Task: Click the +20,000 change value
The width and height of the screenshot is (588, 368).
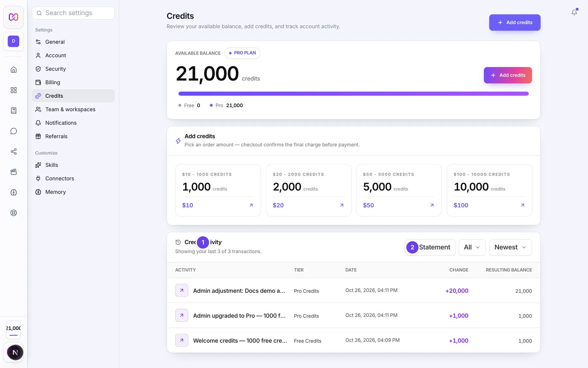Action: coord(457,291)
